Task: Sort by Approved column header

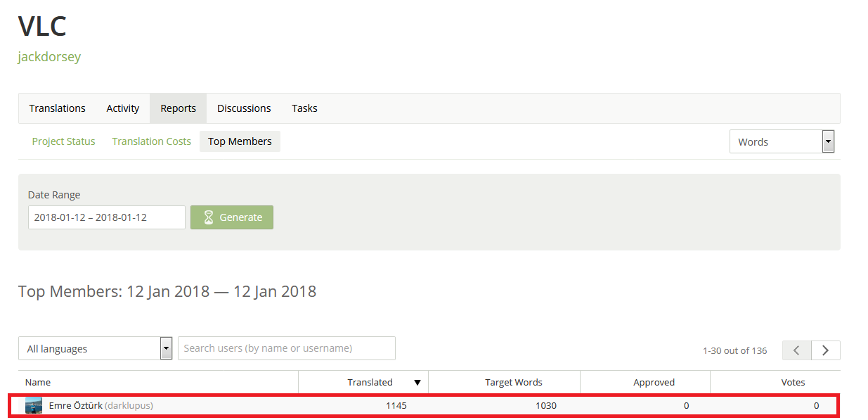Action: click(x=654, y=382)
